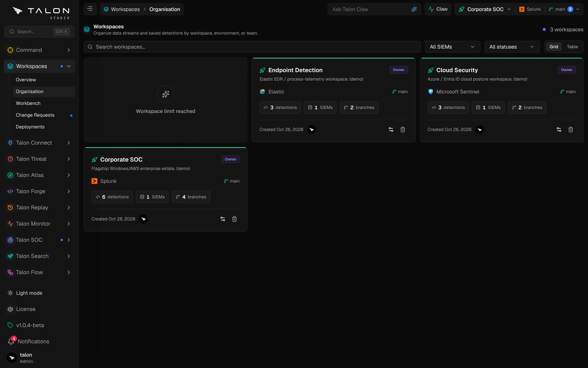Focus the sidebar Search field
This screenshot has width=588, height=368.
(x=39, y=32)
